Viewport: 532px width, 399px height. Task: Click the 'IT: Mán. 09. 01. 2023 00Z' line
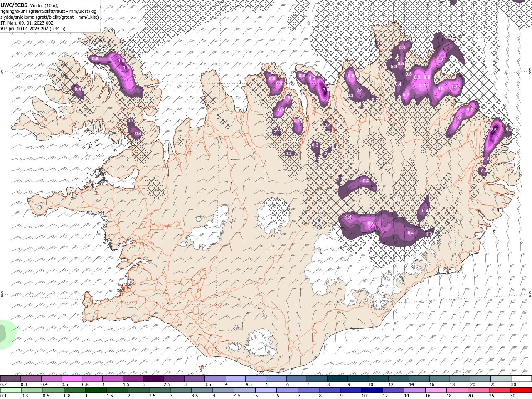coord(27,23)
